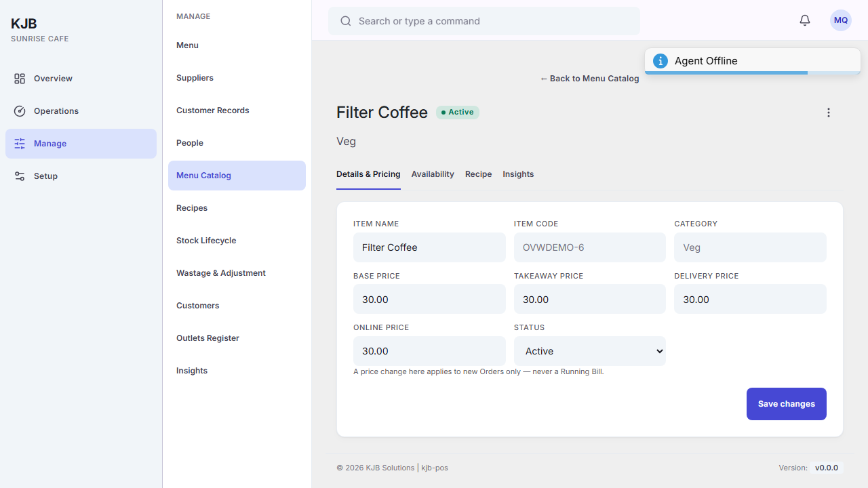The image size is (868, 488).
Task: Click the © 2026 KJB Solutions footer text
Action: pos(392,468)
